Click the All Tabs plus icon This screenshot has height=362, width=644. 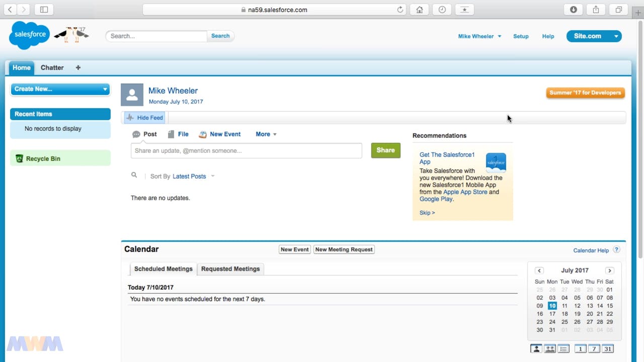pyautogui.click(x=78, y=67)
